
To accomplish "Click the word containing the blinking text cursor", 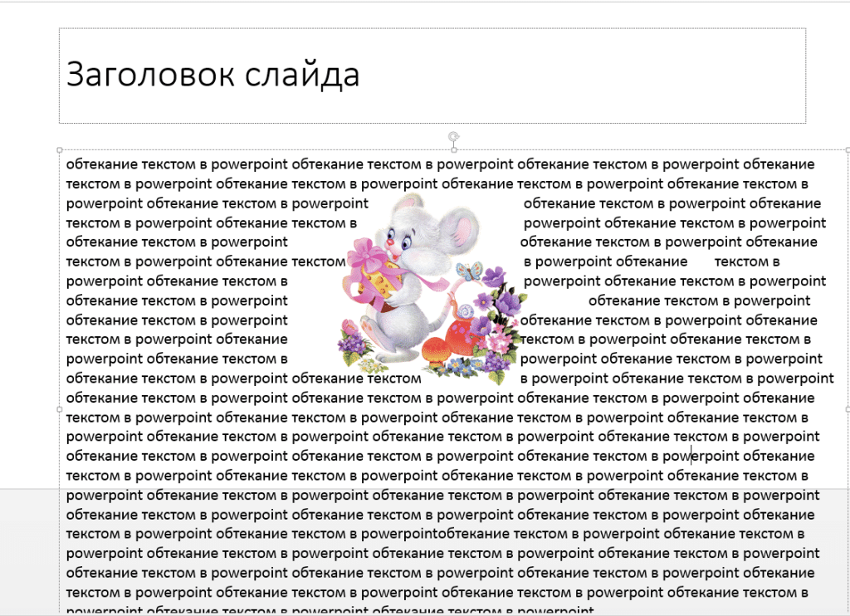I will (x=701, y=457).
